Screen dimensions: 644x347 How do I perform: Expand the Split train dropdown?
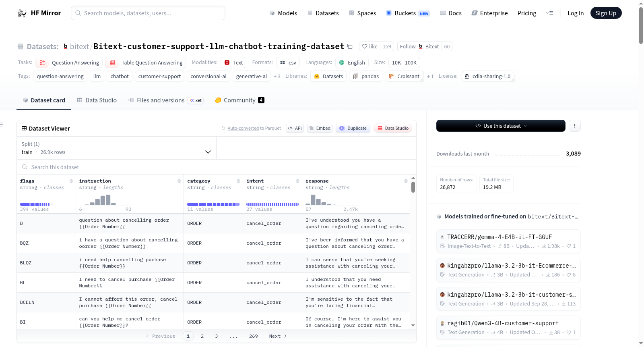[x=116, y=148]
